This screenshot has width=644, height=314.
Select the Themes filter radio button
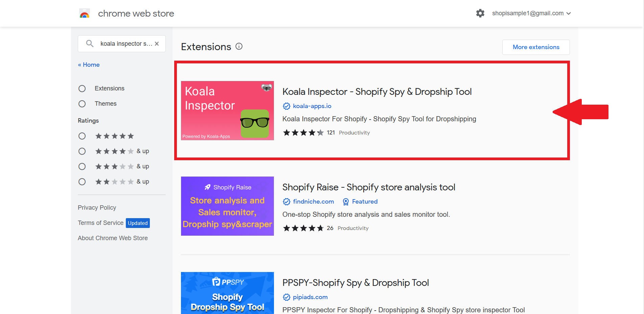pos(82,104)
